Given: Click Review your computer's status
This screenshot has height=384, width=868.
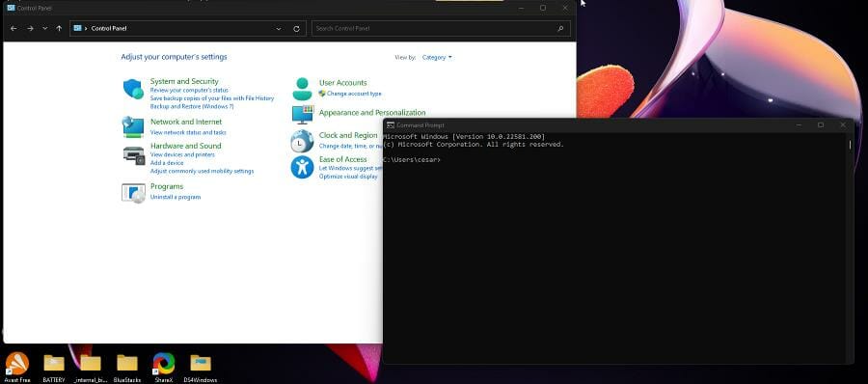Looking at the screenshot, I should [x=189, y=90].
